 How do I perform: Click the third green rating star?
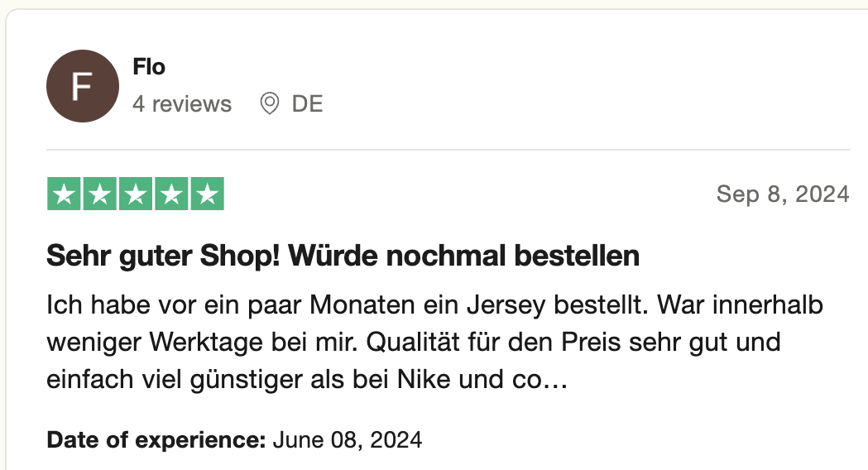(x=136, y=194)
